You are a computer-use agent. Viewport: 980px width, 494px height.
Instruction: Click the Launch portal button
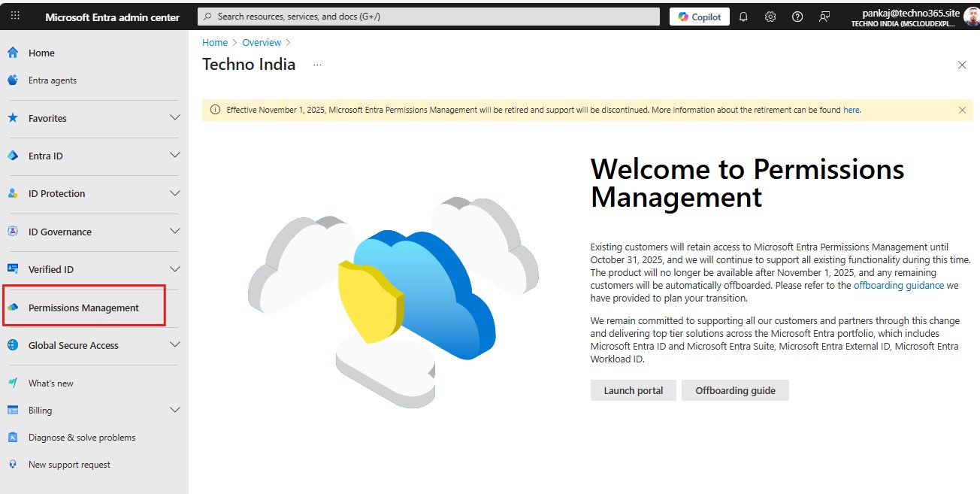[633, 390]
